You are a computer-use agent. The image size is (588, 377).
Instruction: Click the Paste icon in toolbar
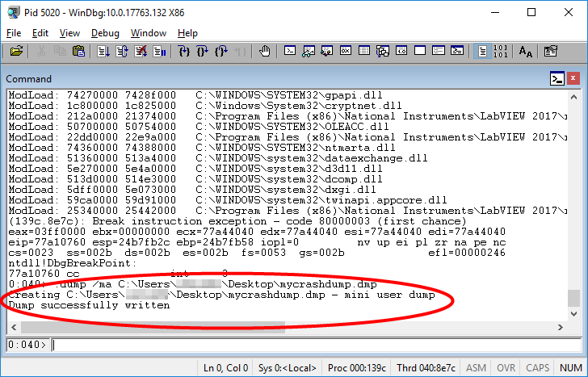click(x=78, y=52)
